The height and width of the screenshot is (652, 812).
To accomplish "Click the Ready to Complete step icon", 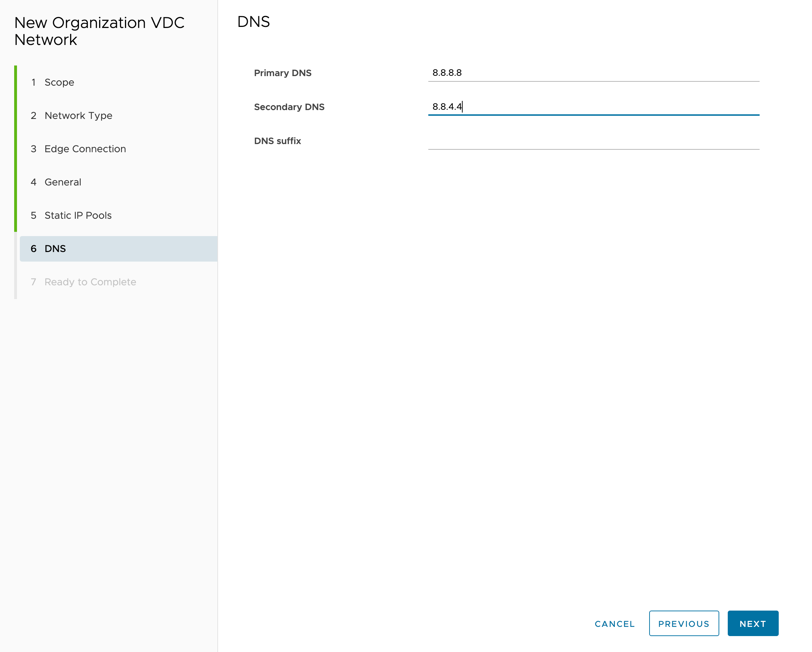I will pos(34,281).
